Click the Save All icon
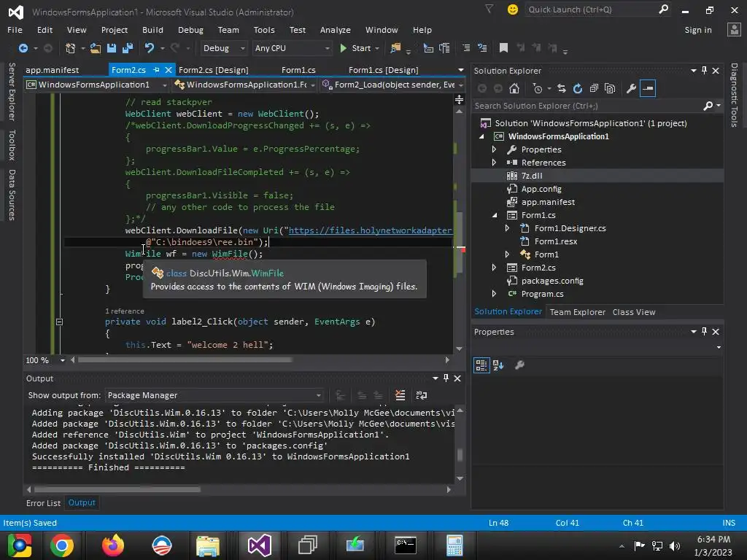The height and width of the screenshot is (560, 747). 128,48
